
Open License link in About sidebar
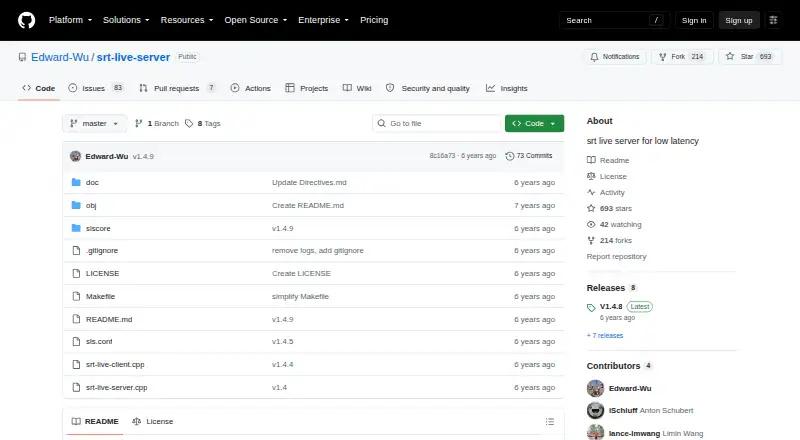[x=607, y=176]
